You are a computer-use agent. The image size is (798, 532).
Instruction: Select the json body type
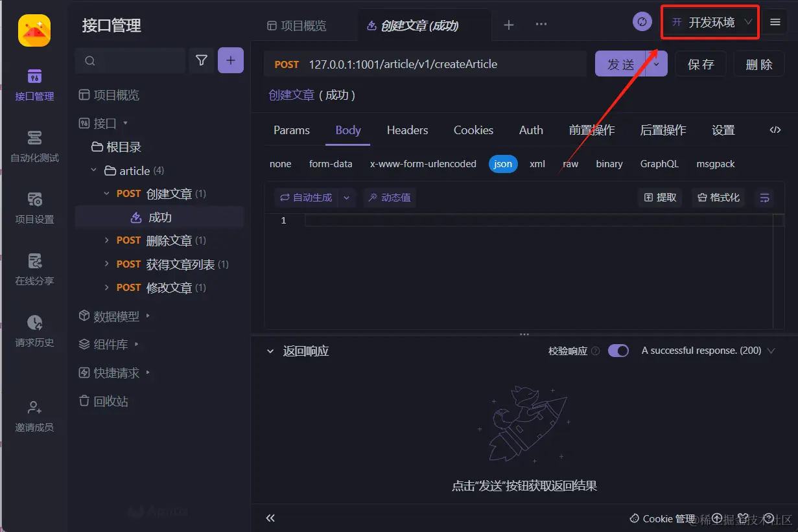(x=503, y=164)
